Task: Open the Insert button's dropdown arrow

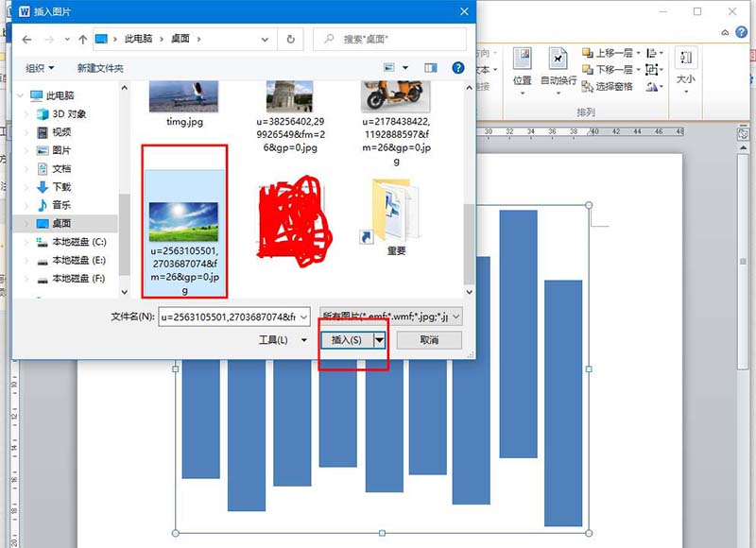Action: click(380, 340)
